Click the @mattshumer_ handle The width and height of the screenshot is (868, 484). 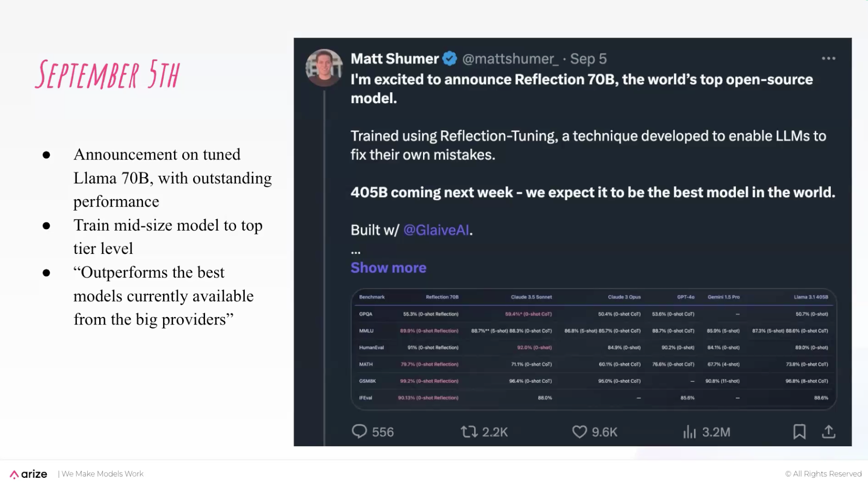tap(510, 59)
